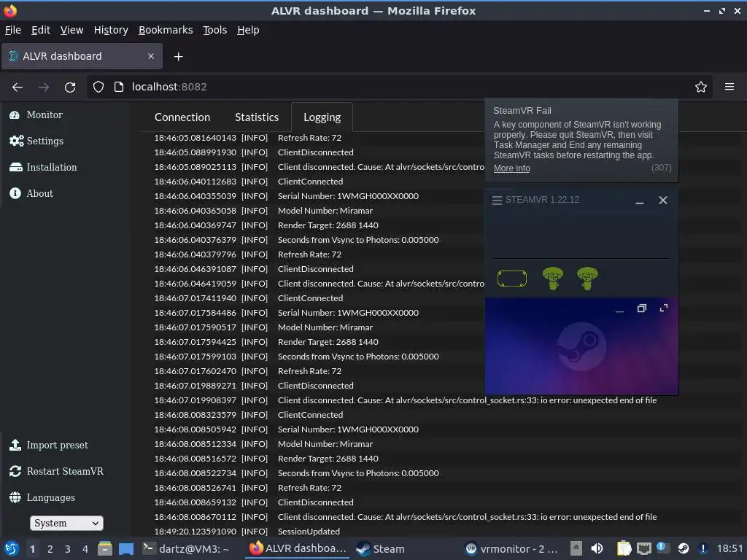
Task: Open the desktop start menu icon
Action: (x=12, y=548)
